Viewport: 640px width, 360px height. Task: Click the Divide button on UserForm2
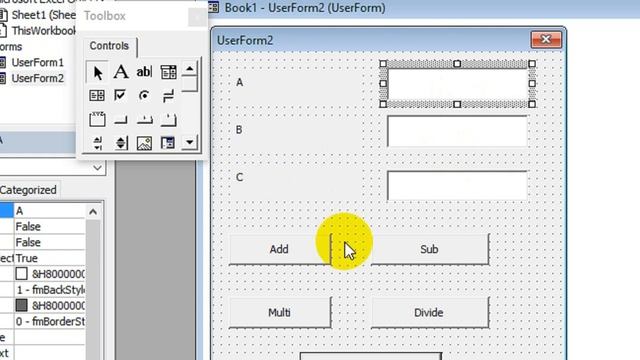430,312
